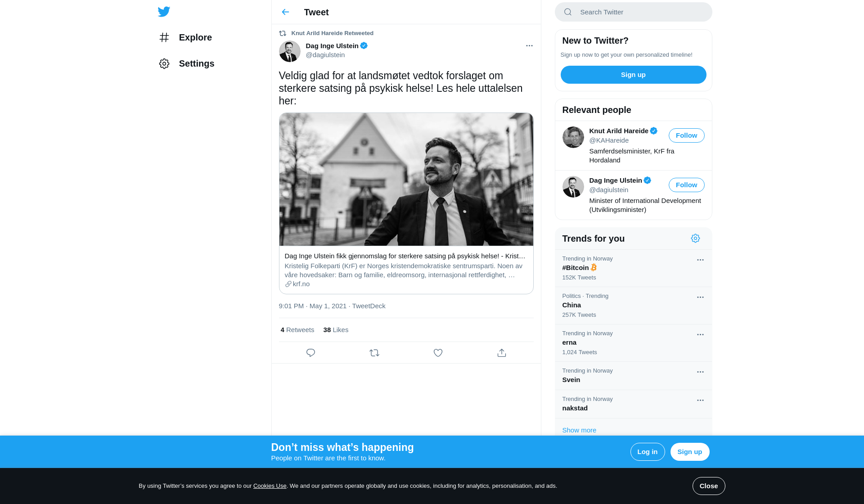Open @dagiulstein handle under the tweet author
Screen dimensions: 864x504
point(325,55)
